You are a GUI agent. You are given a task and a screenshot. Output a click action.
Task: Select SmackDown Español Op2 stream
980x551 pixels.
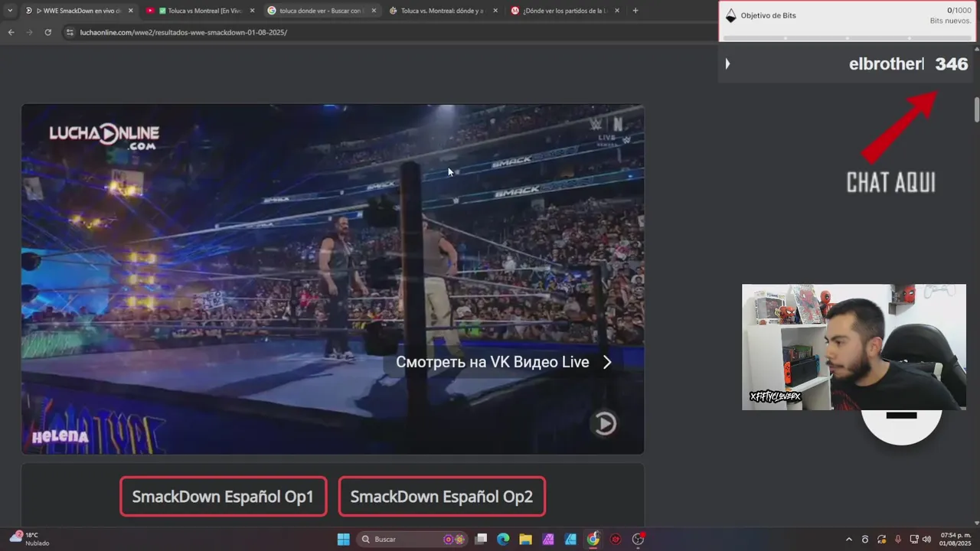click(442, 497)
